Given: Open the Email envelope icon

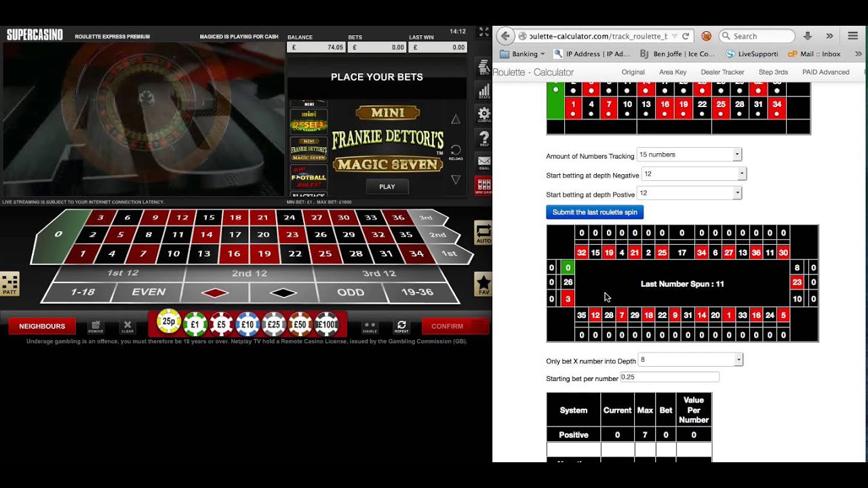Looking at the screenshot, I should point(484,163).
